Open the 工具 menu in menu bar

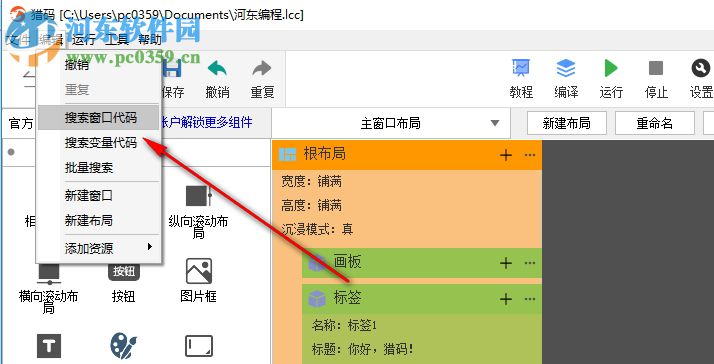(x=117, y=40)
